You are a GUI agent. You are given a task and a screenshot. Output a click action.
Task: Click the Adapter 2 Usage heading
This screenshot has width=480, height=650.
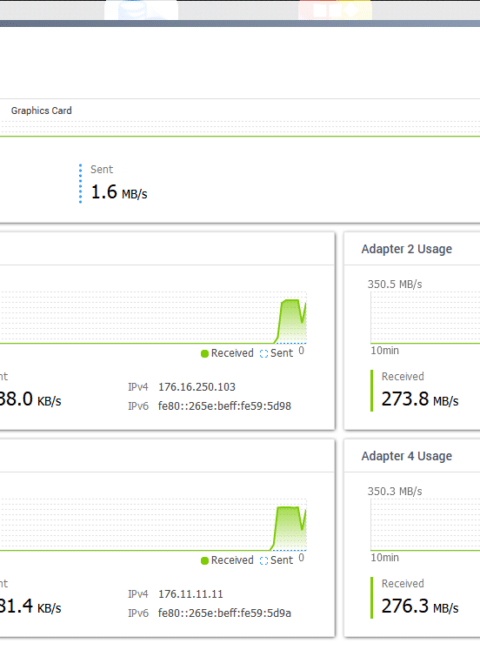pyautogui.click(x=406, y=249)
